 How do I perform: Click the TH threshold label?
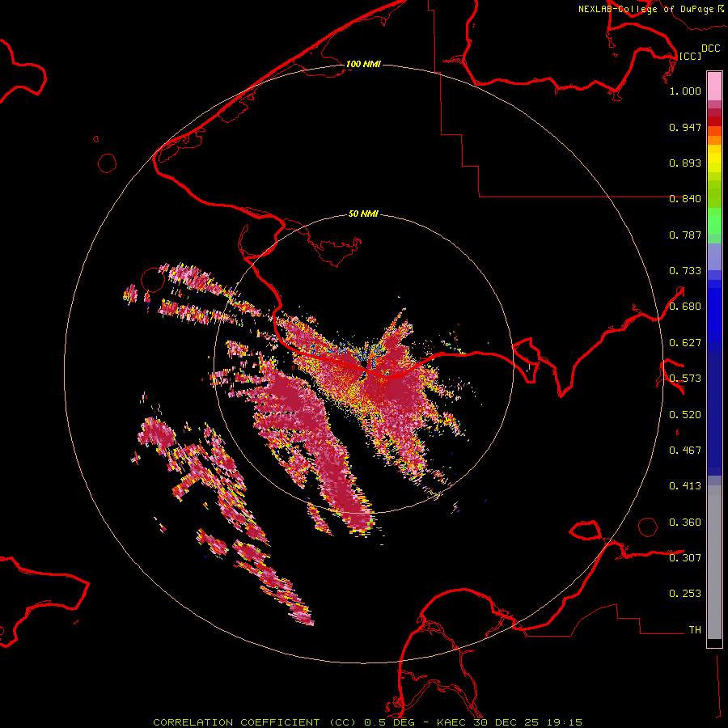tap(695, 629)
